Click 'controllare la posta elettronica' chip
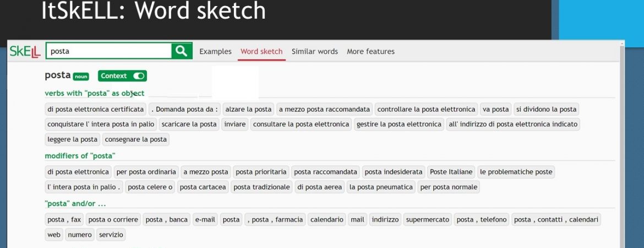The image size is (644, 248). [x=427, y=109]
